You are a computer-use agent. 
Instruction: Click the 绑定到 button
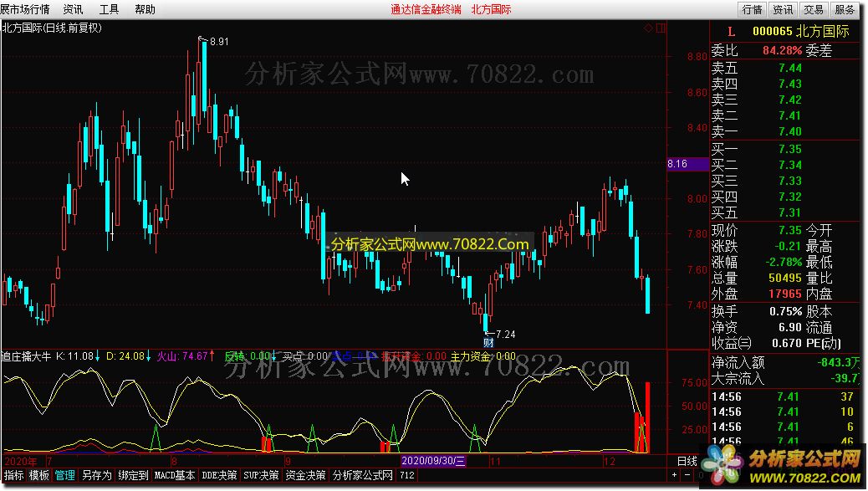pos(133,475)
